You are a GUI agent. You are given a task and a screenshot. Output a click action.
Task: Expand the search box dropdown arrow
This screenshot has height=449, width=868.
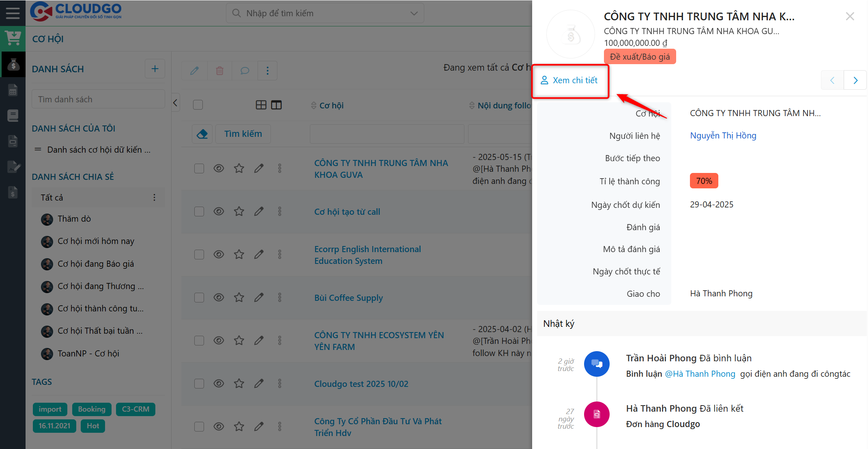coord(414,13)
